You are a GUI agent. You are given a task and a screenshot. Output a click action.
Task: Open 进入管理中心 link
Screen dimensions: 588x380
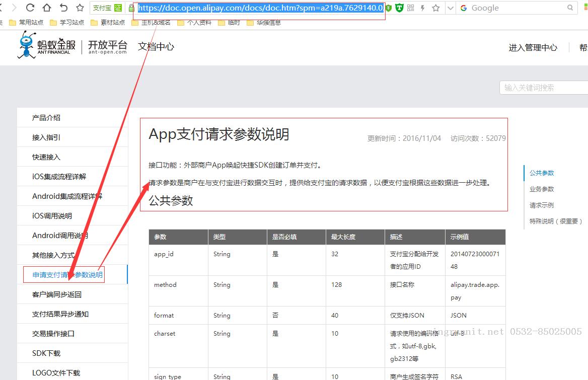[x=533, y=48]
